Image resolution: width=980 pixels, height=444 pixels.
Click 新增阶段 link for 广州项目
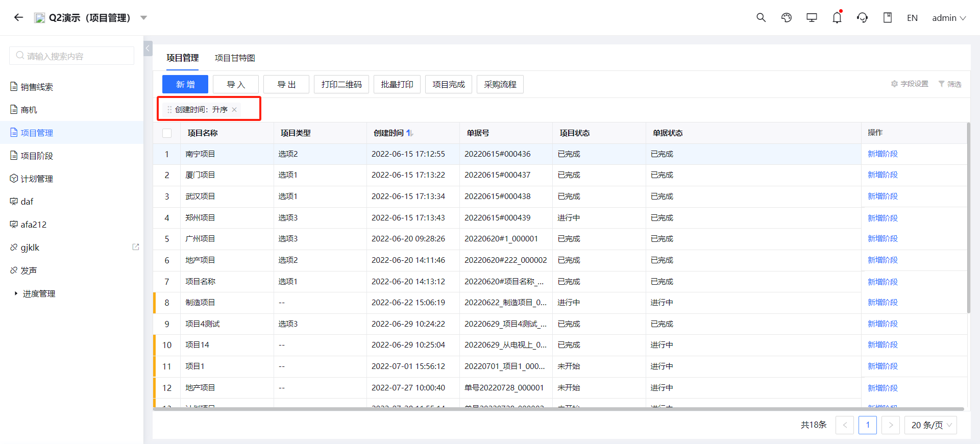[883, 238]
